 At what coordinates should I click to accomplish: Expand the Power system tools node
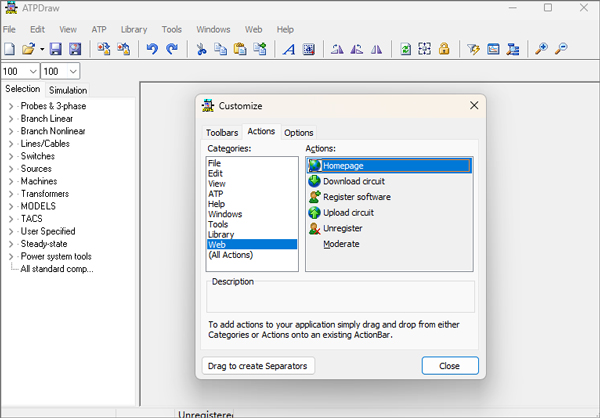point(11,256)
